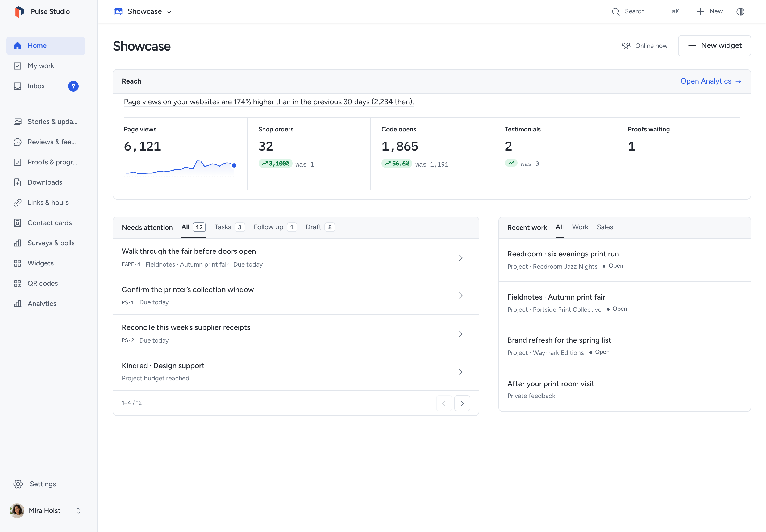Click the New widget button

pyautogui.click(x=714, y=46)
